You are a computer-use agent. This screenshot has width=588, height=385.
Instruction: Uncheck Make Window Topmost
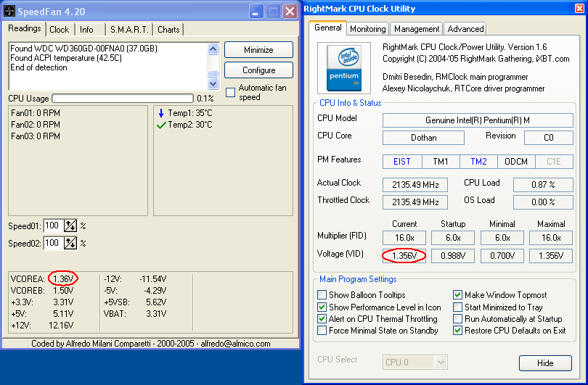pyautogui.click(x=457, y=295)
